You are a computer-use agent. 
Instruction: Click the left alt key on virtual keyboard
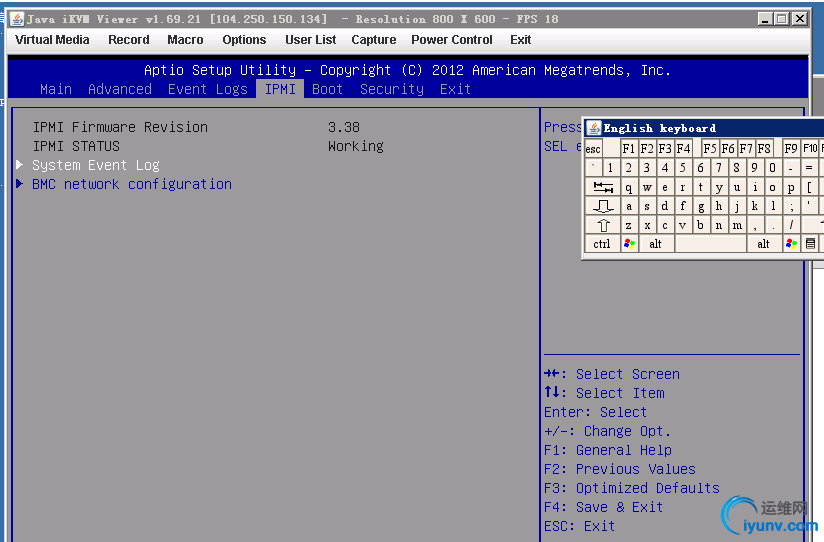click(655, 243)
